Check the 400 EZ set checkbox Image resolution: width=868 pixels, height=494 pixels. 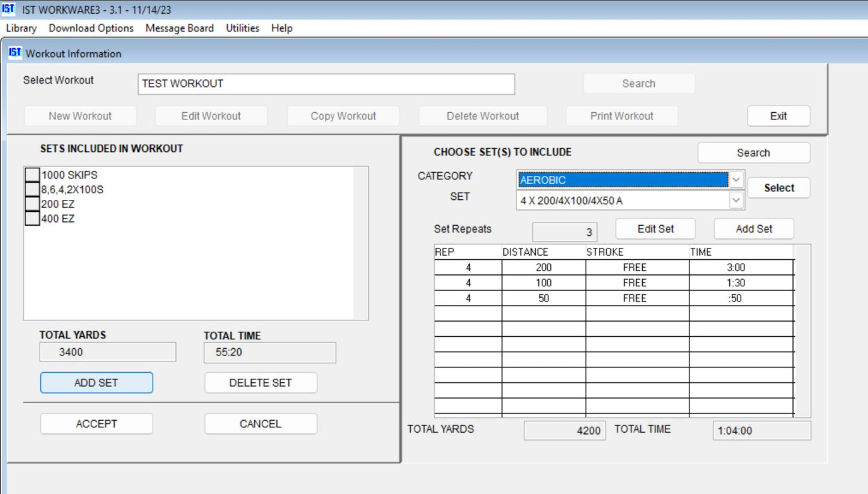point(32,218)
